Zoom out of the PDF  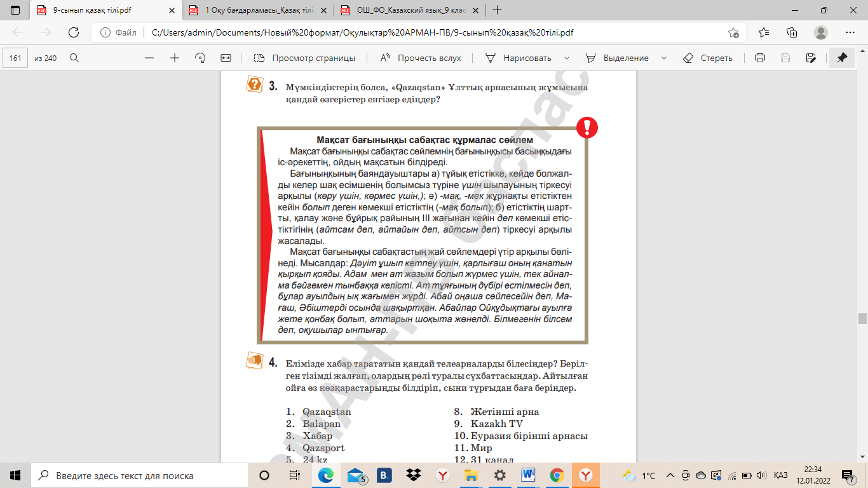point(149,58)
